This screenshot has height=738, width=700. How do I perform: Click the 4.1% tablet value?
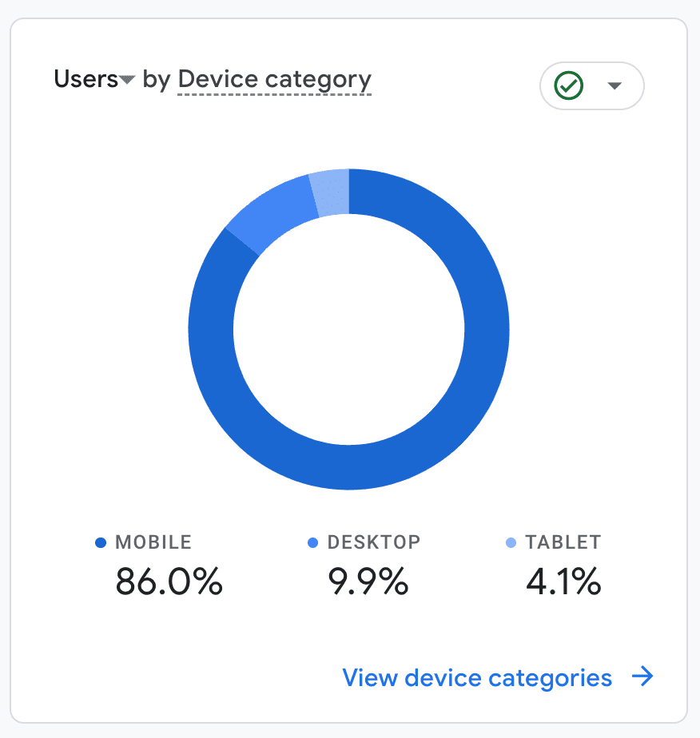click(x=563, y=581)
